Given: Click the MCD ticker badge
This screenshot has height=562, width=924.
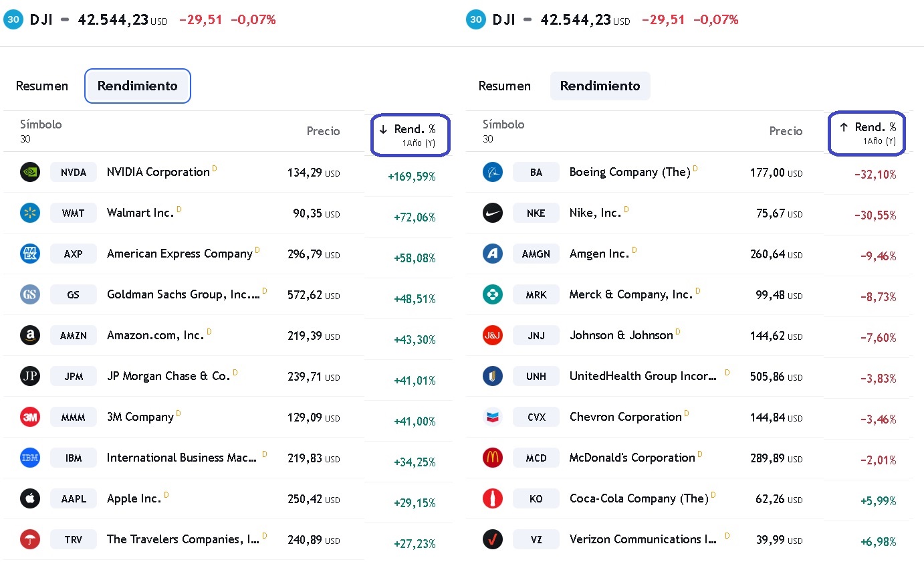Looking at the screenshot, I should click(536, 458).
